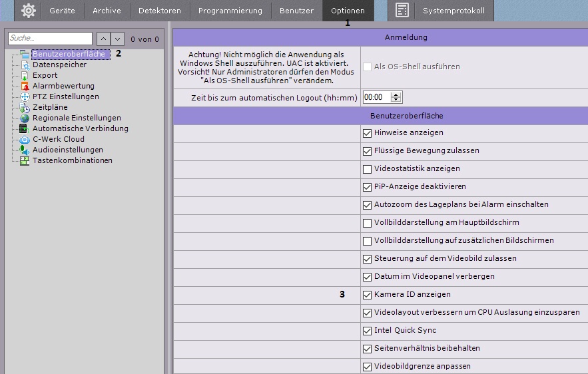
Task: Switch to the Detektoren tab
Action: click(x=160, y=11)
